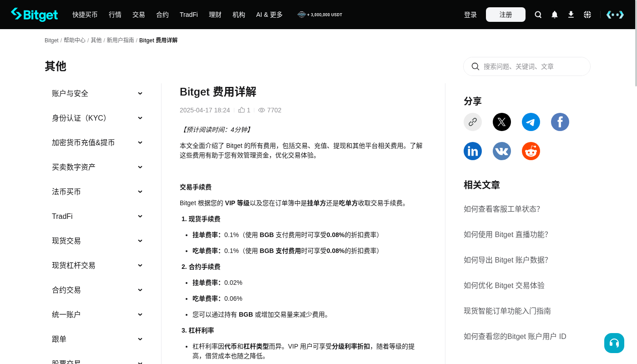
Task: Share the article on Reddit
Action: (531, 151)
